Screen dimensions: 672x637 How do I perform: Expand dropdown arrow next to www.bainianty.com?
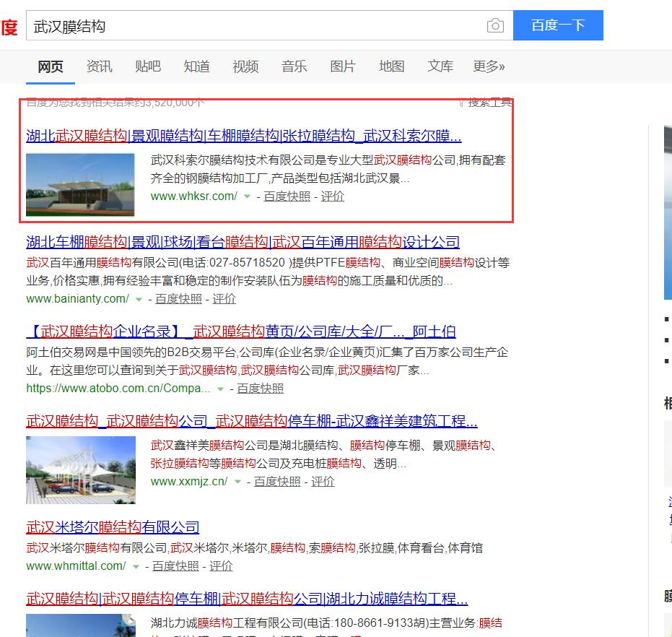coord(139,299)
